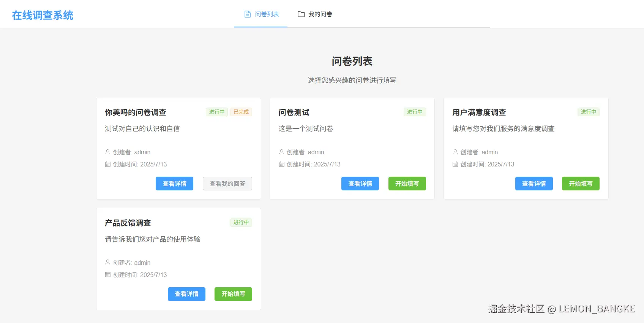Click the folder icon beside 我的问卷
The width and height of the screenshot is (644, 323).
click(301, 14)
